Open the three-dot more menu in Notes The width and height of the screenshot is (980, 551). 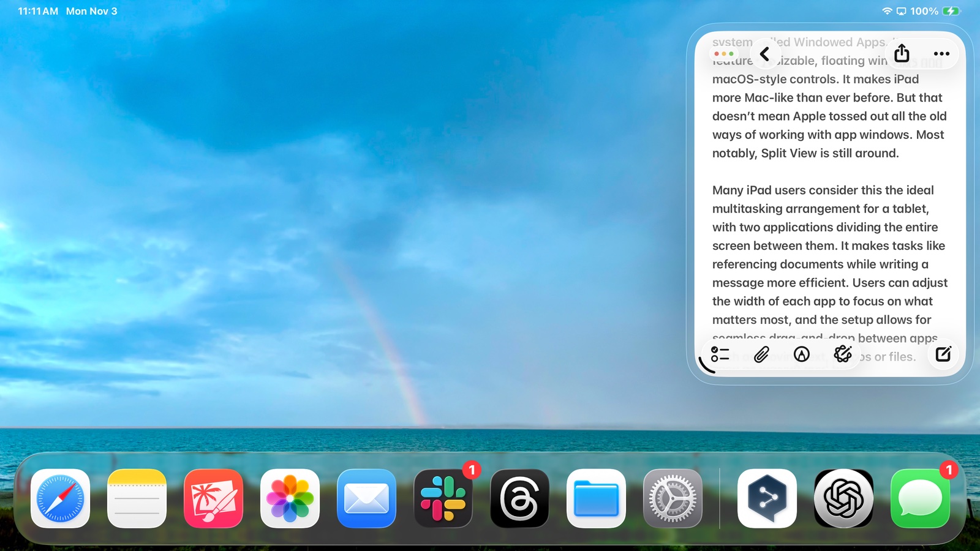pyautogui.click(x=941, y=54)
